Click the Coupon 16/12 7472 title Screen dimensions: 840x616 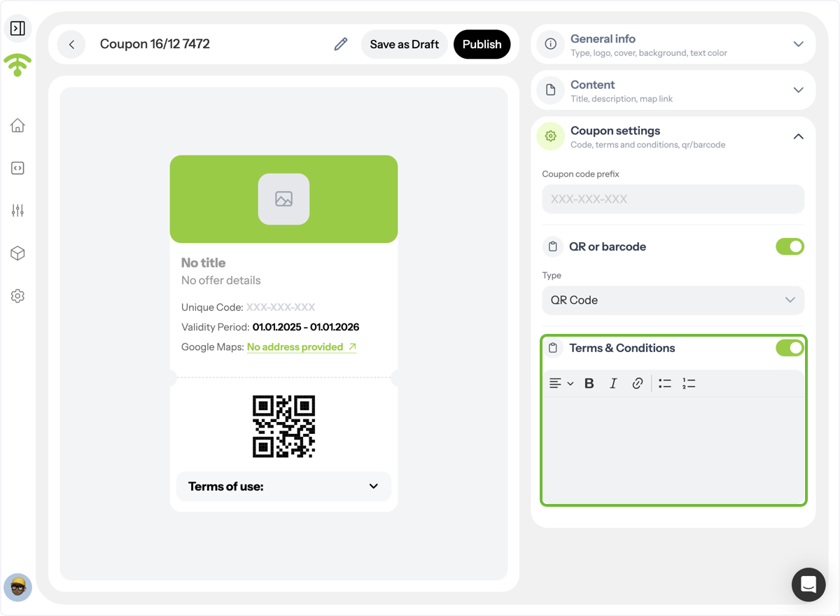[155, 44]
